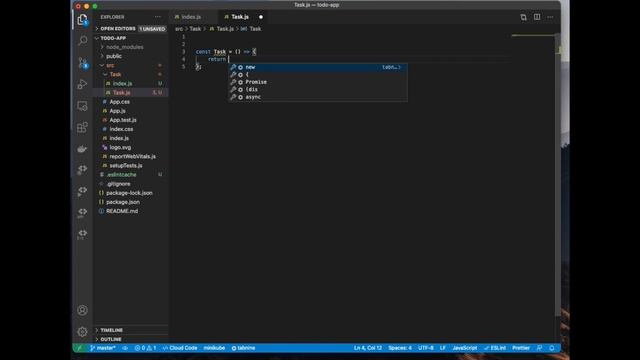Open the Source Control view
The height and width of the screenshot is (360, 640).
[82, 62]
